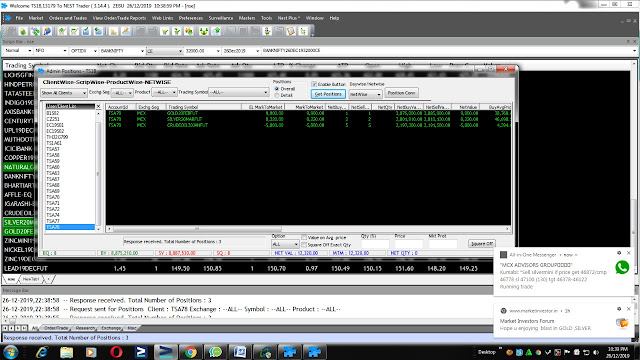Click the positions grid scroll right arrow
The image size is (640, 360).
[508, 229]
